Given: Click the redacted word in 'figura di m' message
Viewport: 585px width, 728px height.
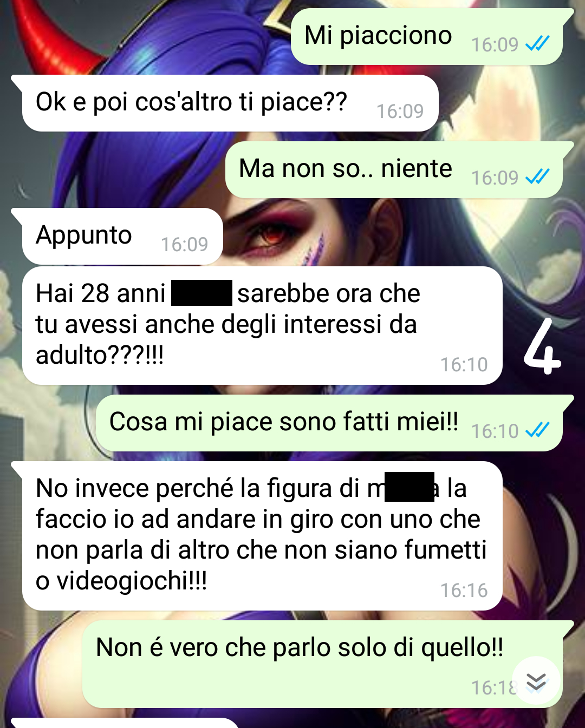Looking at the screenshot, I should point(409,487).
